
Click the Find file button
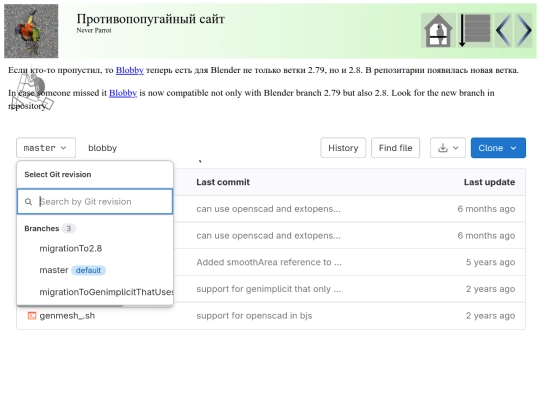(x=395, y=148)
